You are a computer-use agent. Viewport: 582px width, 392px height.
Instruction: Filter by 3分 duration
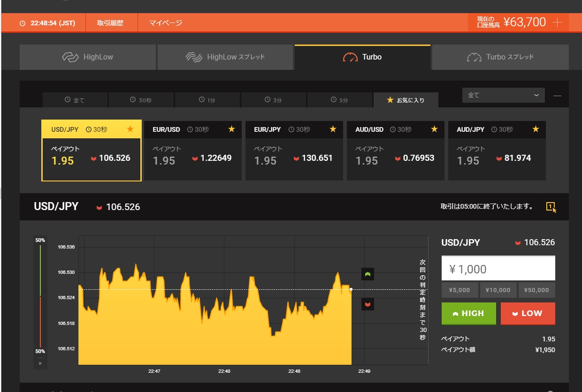(274, 100)
